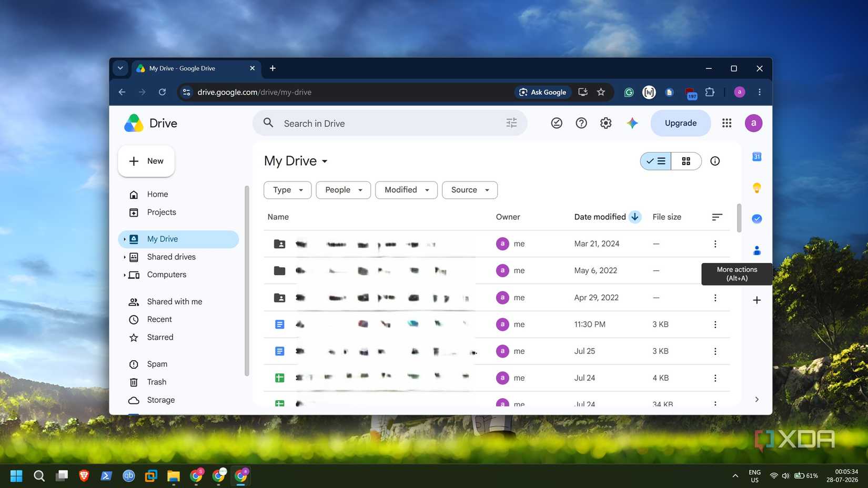Open more actions for the Mar 21, 2024 row
The width and height of the screenshot is (868, 488).
[715, 244]
